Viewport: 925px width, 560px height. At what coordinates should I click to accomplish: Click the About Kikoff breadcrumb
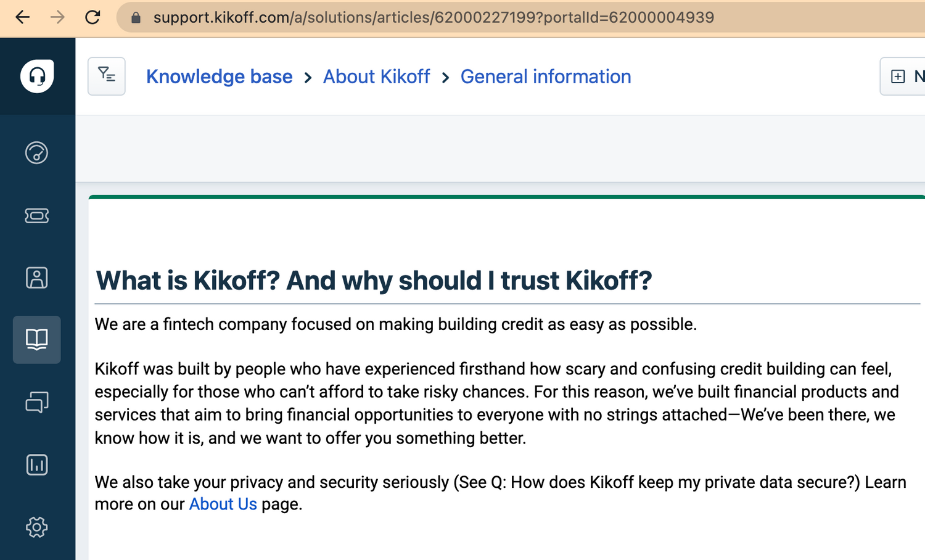click(376, 76)
